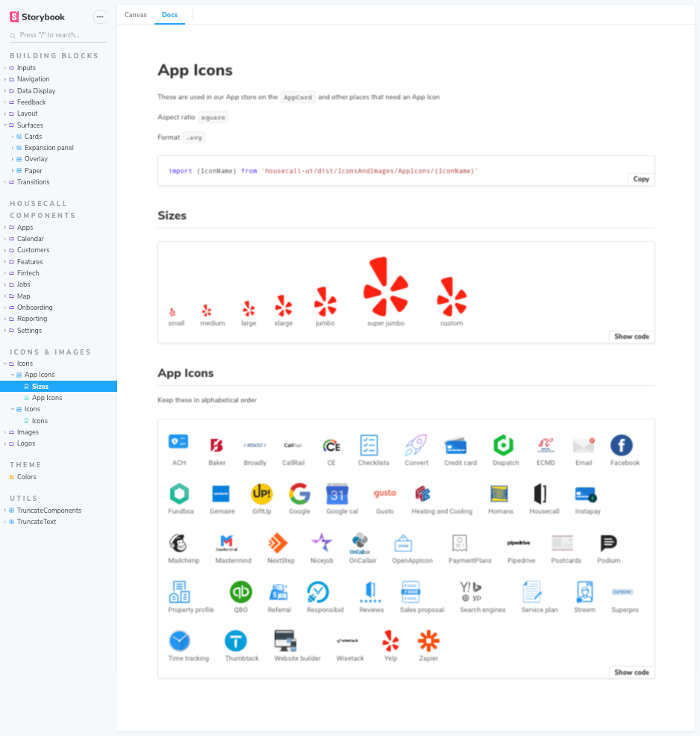Screen dimensions: 700x736
Task: Click the QBO app icon
Action: point(240,592)
